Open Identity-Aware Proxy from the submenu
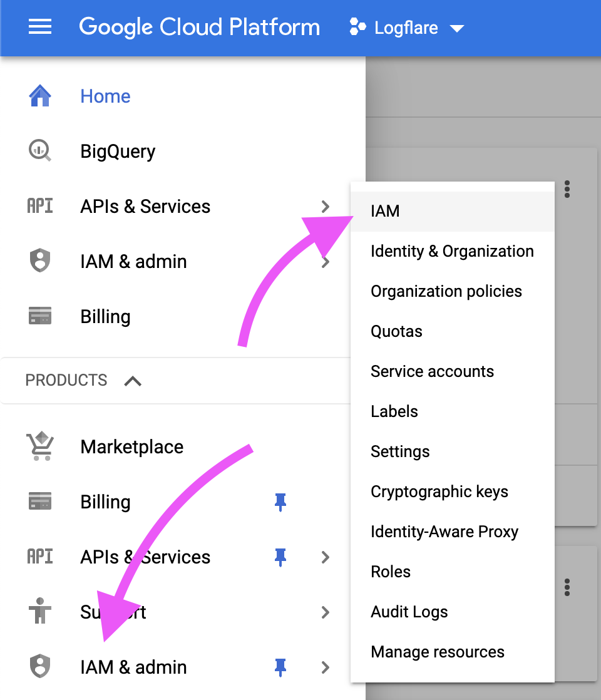 coord(452,532)
